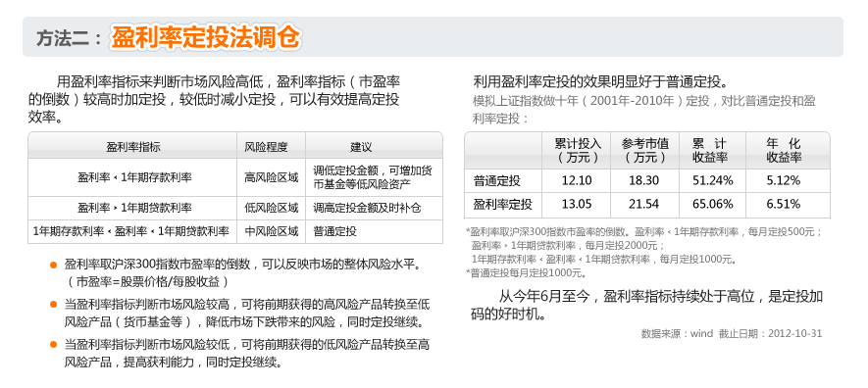Click the cell 1年期存款利率 < 盈利率 < 1年期贷款利率
The width and height of the screenshot is (868, 388).
(131, 231)
